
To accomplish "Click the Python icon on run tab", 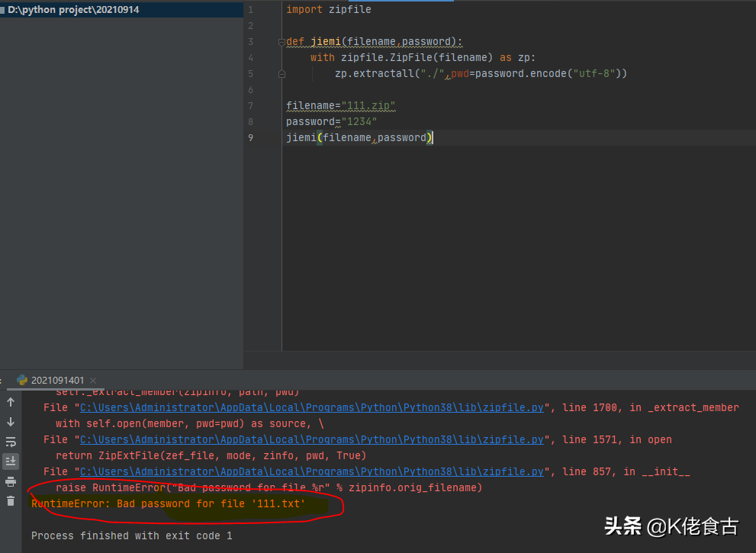I will (22, 380).
